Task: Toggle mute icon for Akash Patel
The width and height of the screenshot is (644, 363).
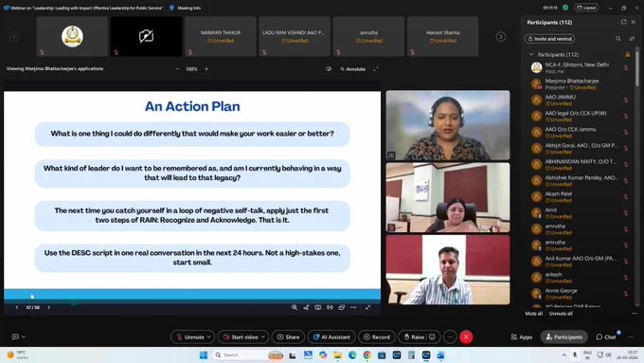Action: 626,196
